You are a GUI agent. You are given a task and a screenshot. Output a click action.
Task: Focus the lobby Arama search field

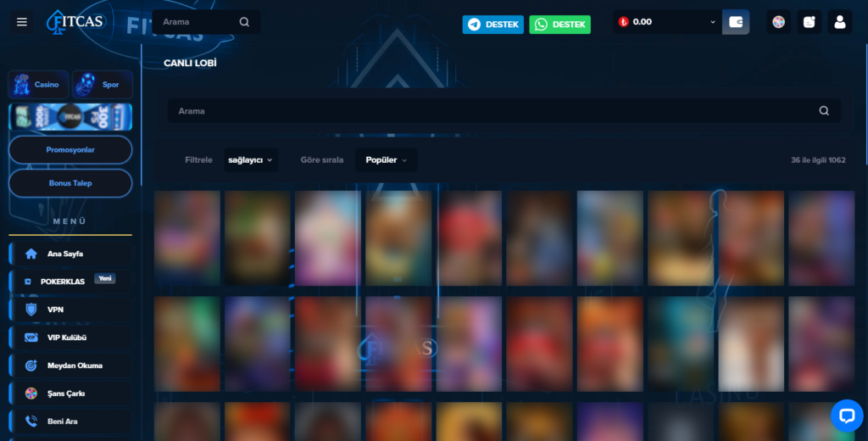click(504, 111)
